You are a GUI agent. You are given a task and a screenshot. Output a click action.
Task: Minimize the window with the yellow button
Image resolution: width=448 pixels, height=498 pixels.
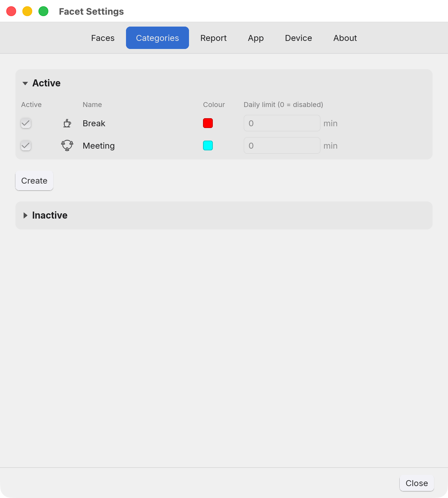pyautogui.click(x=27, y=11)
